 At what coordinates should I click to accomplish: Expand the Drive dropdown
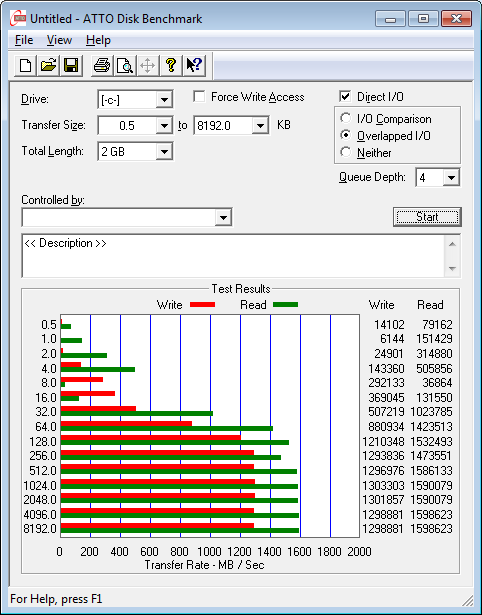click(164, 100)
